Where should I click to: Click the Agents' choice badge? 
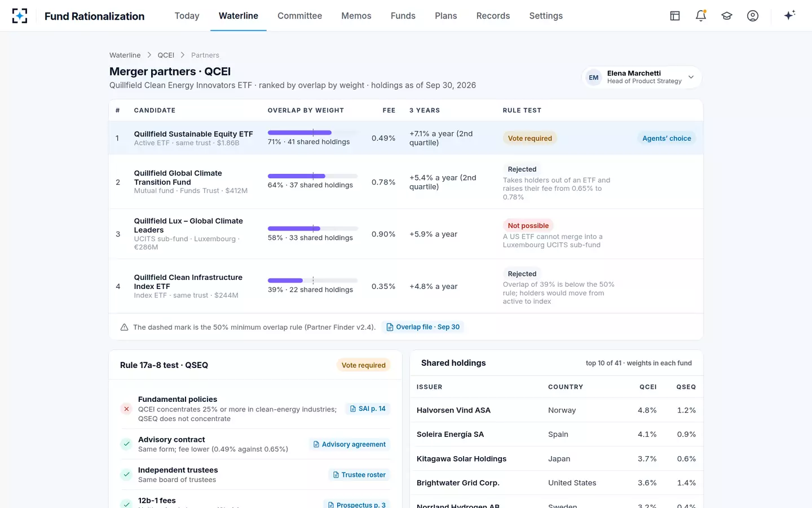pos(667,138)
